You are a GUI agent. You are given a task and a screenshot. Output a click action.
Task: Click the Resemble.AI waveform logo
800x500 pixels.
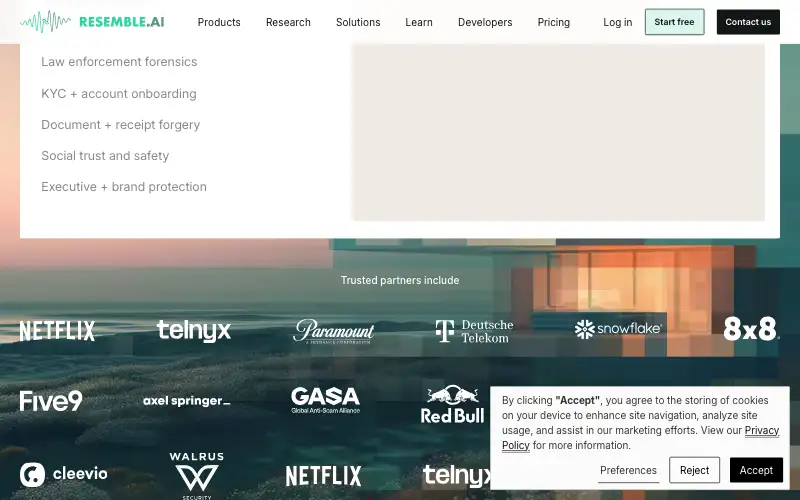coord(92,22)
